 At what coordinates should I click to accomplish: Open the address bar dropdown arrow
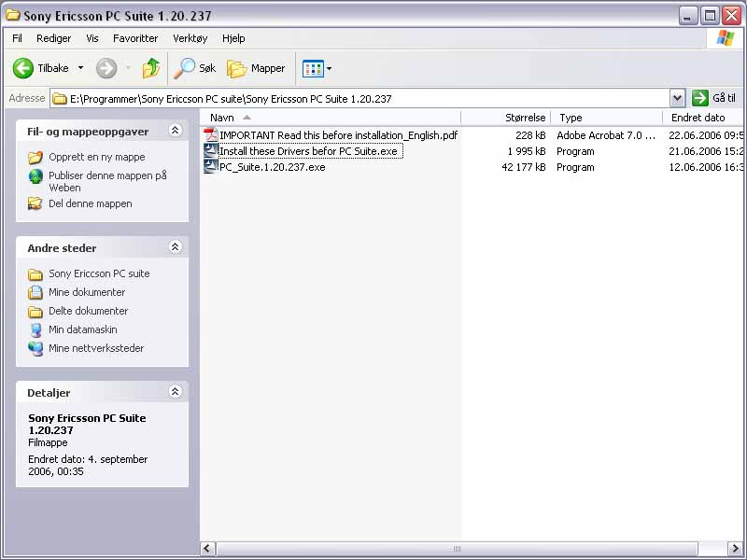(677, 99)
